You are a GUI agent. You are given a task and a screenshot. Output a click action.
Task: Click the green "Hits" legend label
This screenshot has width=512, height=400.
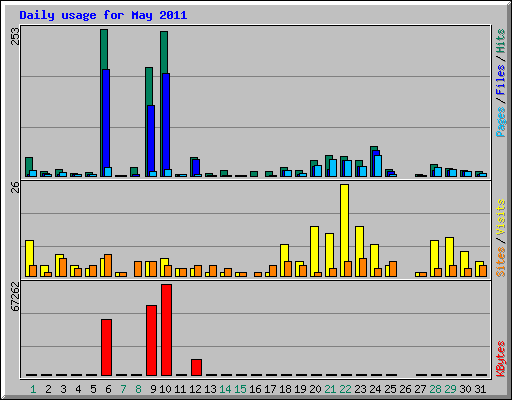point(500,41)
